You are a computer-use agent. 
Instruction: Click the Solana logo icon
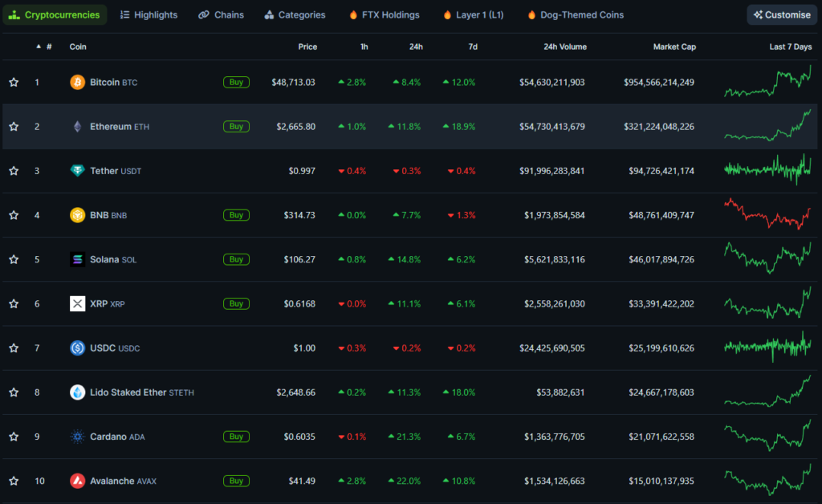77,259
